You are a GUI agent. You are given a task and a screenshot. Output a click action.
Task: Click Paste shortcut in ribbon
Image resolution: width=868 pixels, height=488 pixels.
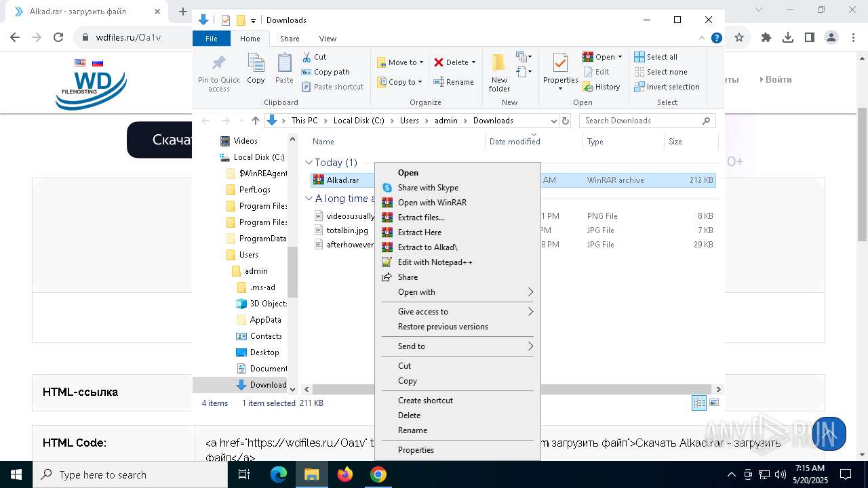pos(333,87)
